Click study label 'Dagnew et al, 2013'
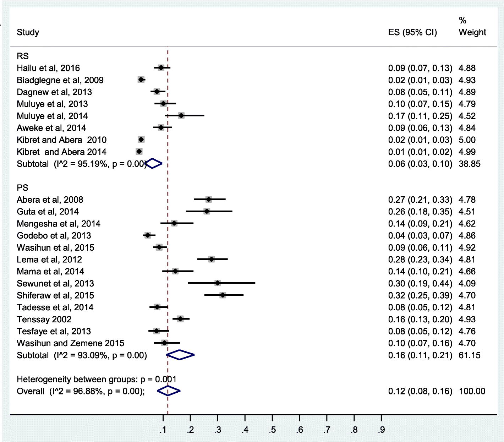This screenshot has height=442, width=504. (54, 92)
